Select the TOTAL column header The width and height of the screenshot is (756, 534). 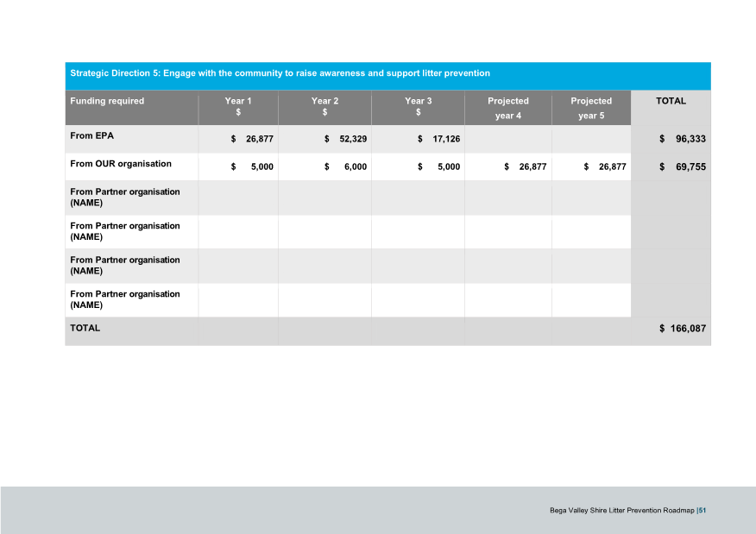pyautogui.click(x=671, y=101)
